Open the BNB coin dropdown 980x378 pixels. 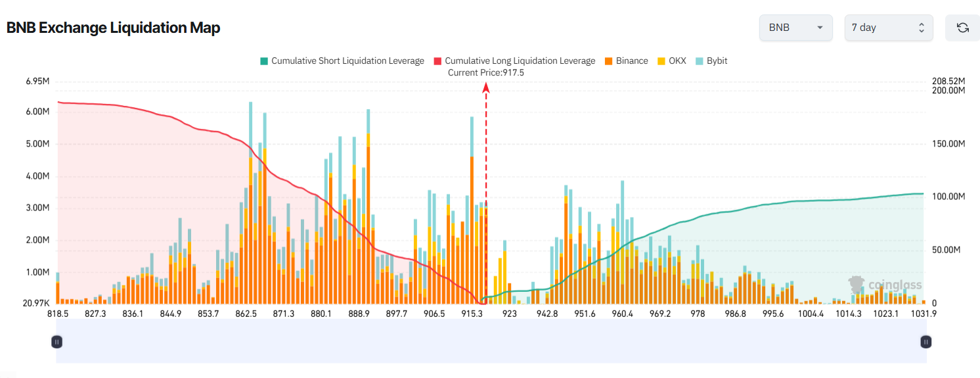pyautogui.click(x=795, y=28)
